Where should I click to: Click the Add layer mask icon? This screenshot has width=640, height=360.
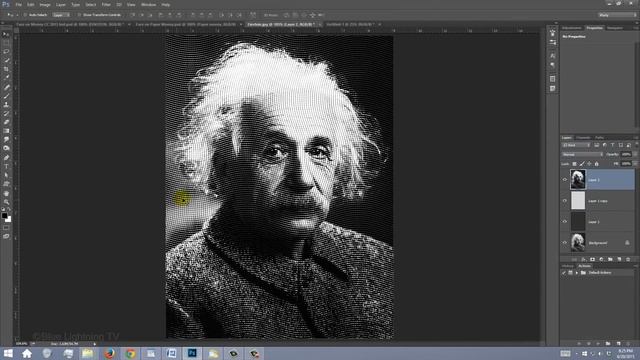[592, 259]
